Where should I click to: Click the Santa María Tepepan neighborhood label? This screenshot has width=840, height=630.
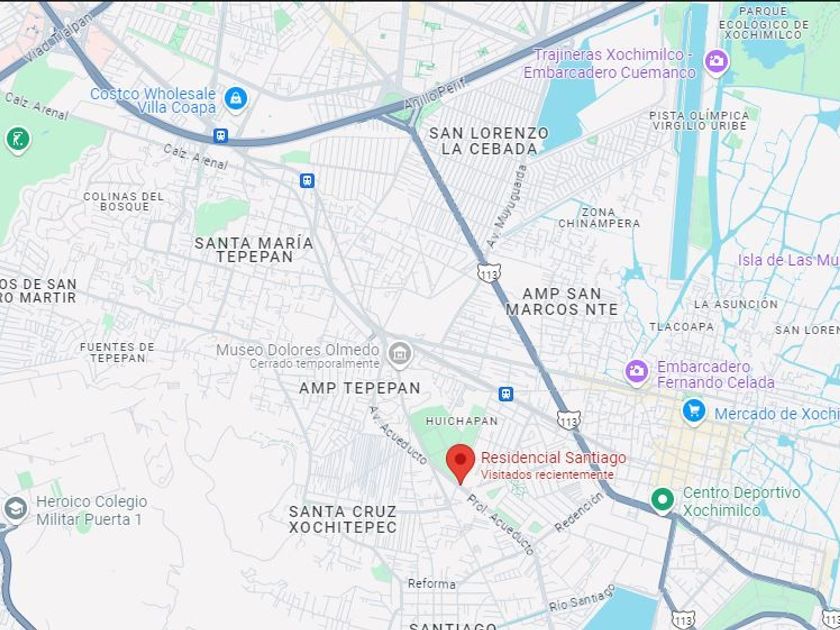tap(254, 250)
